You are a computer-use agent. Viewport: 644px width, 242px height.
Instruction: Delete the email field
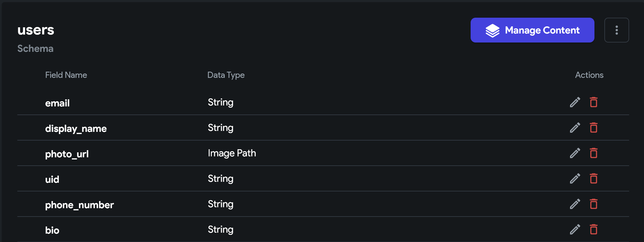tap(594, 102)
